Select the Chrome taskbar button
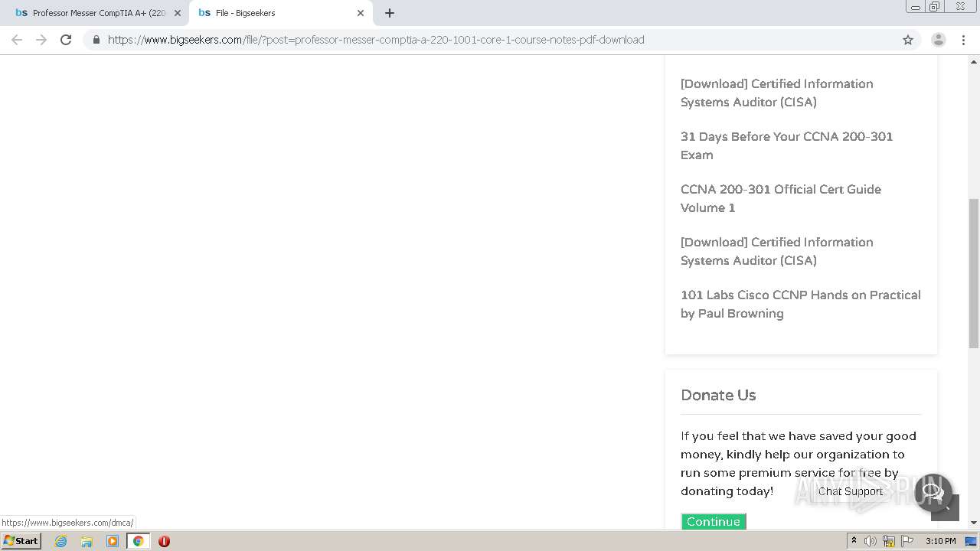980x551 pixels. click(x=138, y=541)
